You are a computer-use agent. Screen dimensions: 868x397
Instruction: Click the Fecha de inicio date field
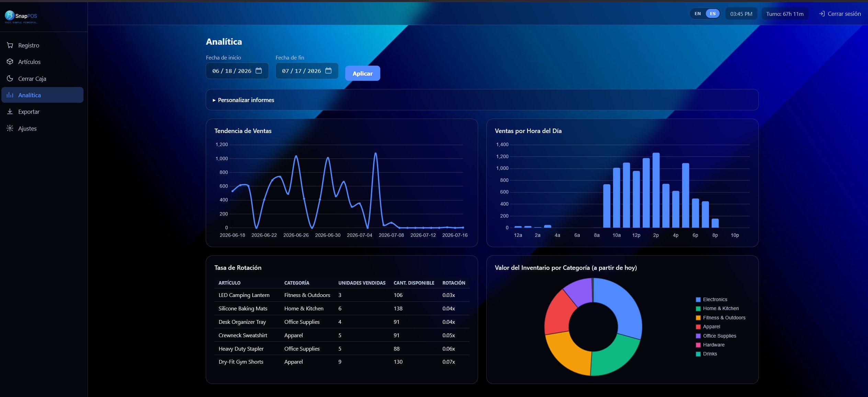pyautogui.click(x=237, y=71)
